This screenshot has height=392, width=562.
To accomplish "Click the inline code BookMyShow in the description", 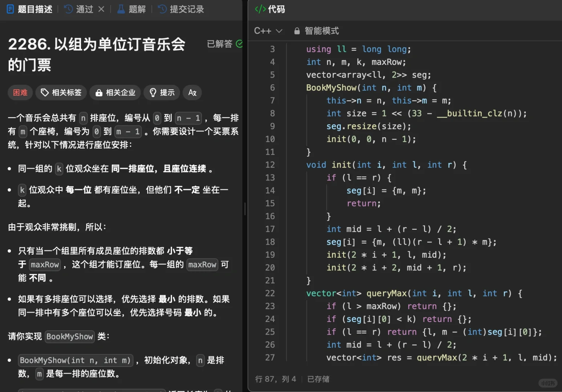I will point(70,336).
